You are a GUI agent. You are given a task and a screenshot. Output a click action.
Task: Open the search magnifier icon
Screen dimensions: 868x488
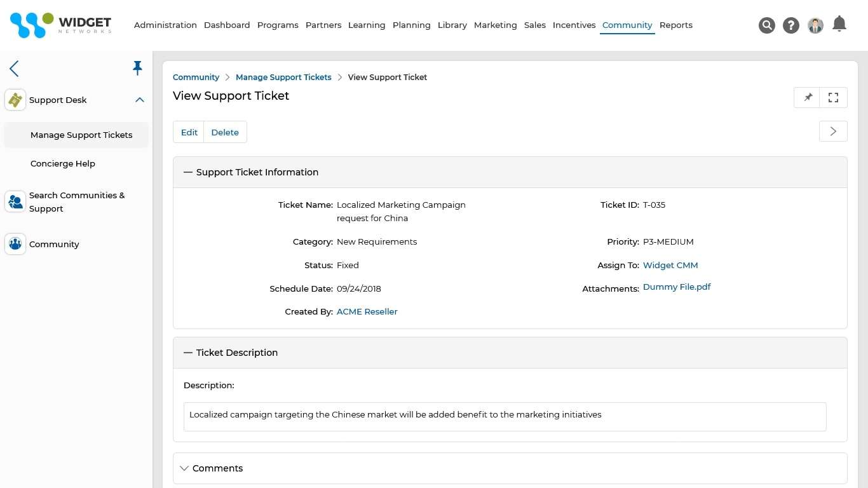[767, 25]
